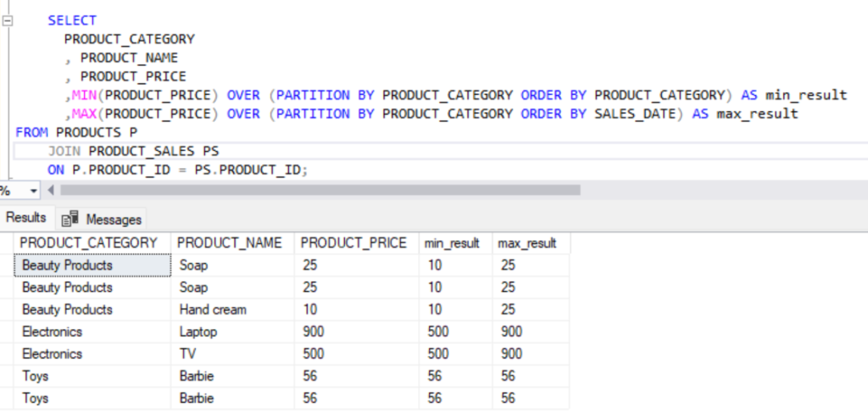Select the PRODUCT_NAME column header
This screenshot has height=413, width=868.
coord(229,243)
